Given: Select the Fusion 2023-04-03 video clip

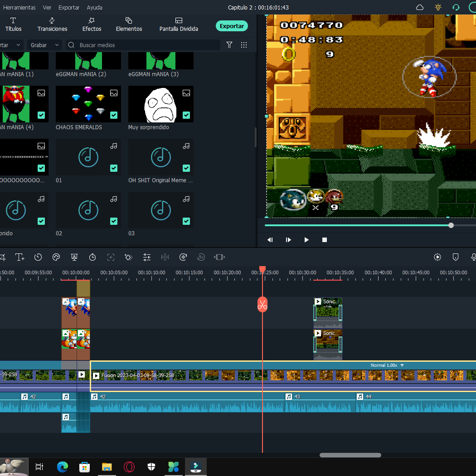Looking at the screenshot, I should 283,376.
